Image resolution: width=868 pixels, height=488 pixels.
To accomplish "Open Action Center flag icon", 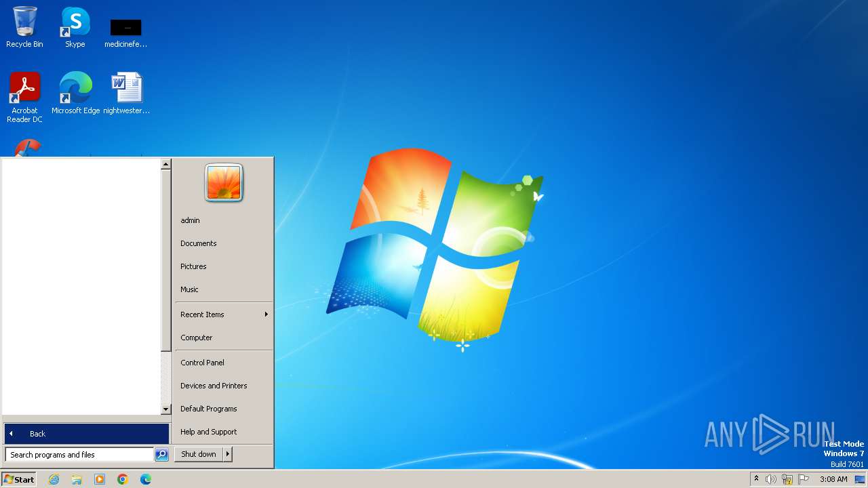I will pos(804,479).
